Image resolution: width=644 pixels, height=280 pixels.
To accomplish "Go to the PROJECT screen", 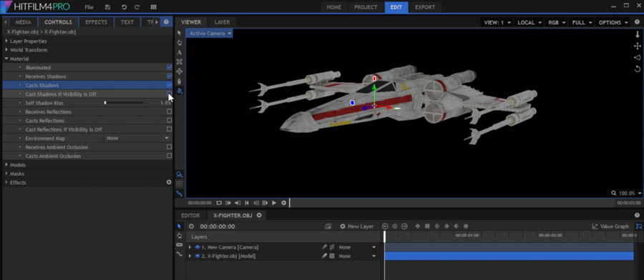I will (366, 7).
